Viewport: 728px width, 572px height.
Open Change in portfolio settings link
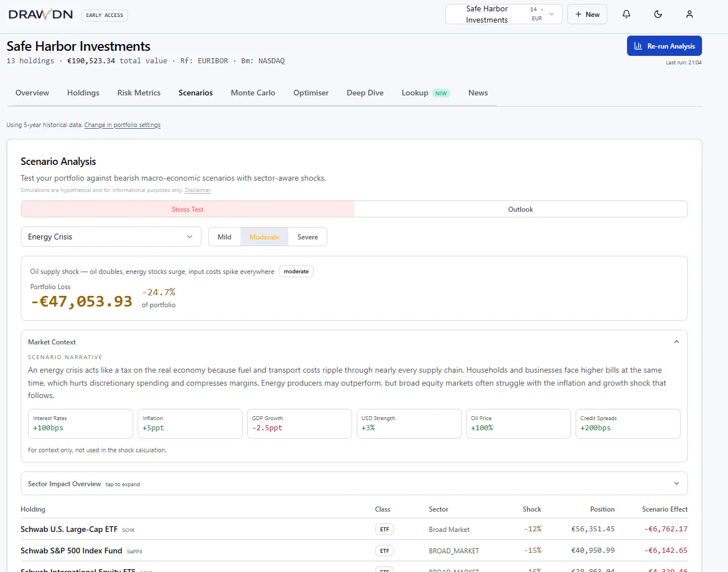[x=122, y=125]
